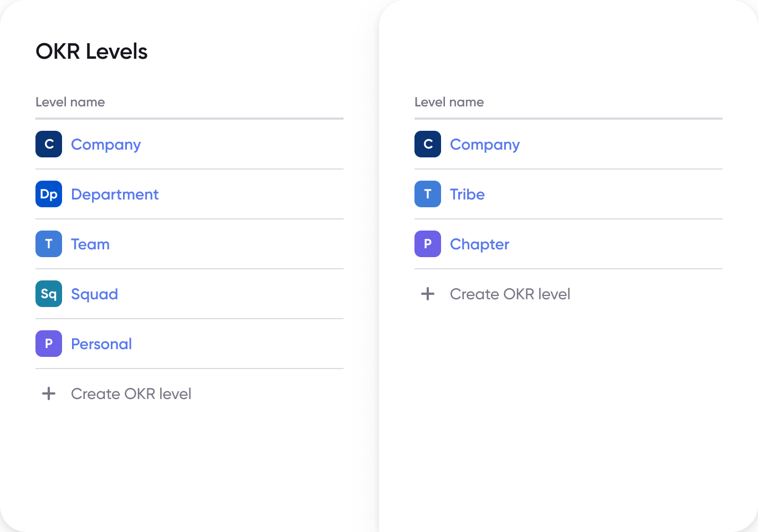Click the Squad "Sq" badge icon
The width and height of the screenshot is (758, 532).
point(48,294)
